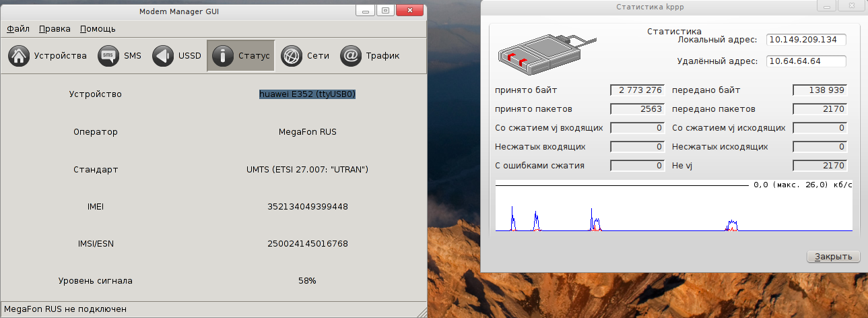Click the Закрыть button in kppp statistics
This screenshot has width=868, height=318.
(x=833, y=257)
